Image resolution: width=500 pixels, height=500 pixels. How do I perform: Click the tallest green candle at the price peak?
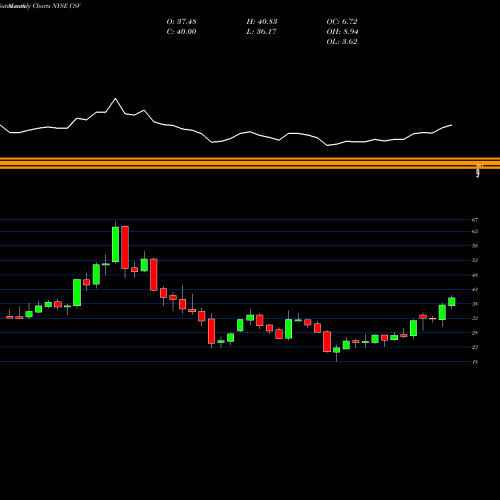click(115, 244)
